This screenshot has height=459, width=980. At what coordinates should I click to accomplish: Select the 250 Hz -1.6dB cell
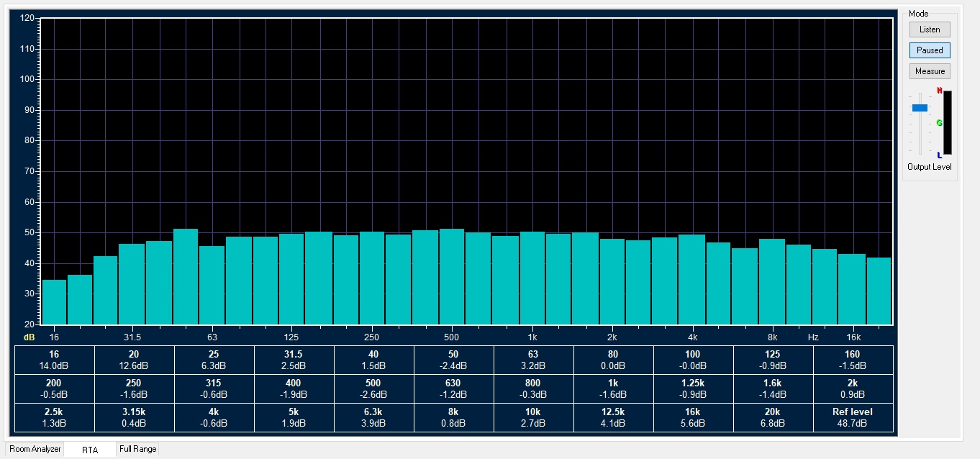[x=134, y=388]
